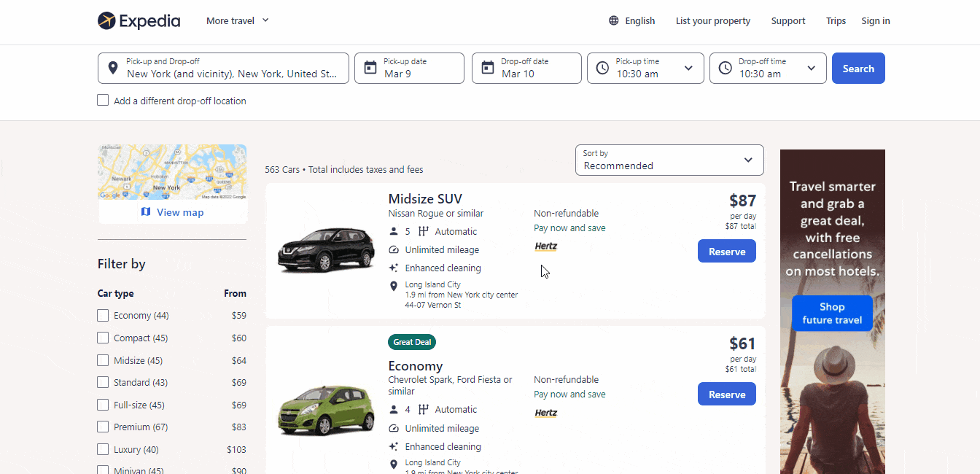Tick the Compact (45) filter checkbox

103,338
